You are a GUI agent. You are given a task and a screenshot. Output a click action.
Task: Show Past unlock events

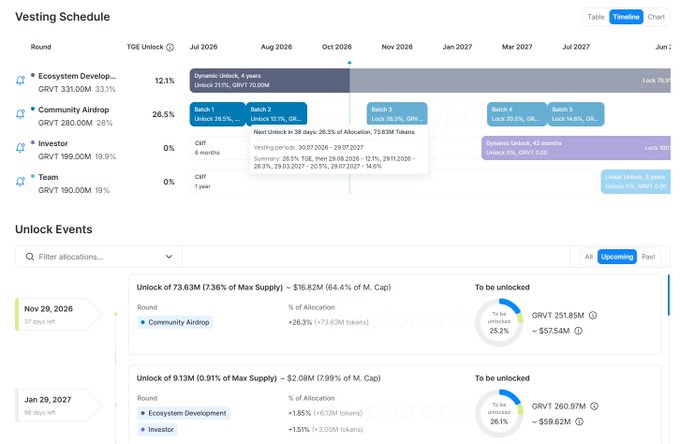click(648, 257)
